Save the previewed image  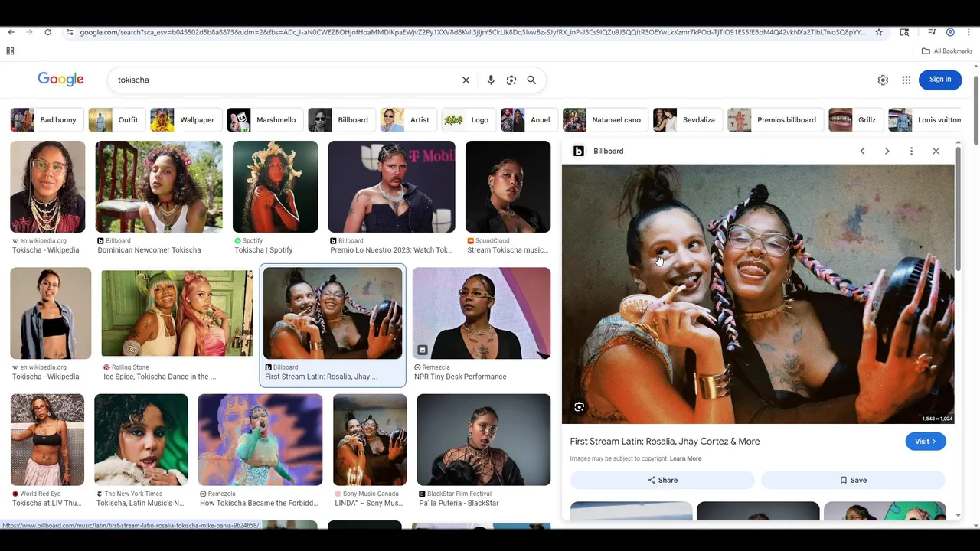[x=853, y=480]
